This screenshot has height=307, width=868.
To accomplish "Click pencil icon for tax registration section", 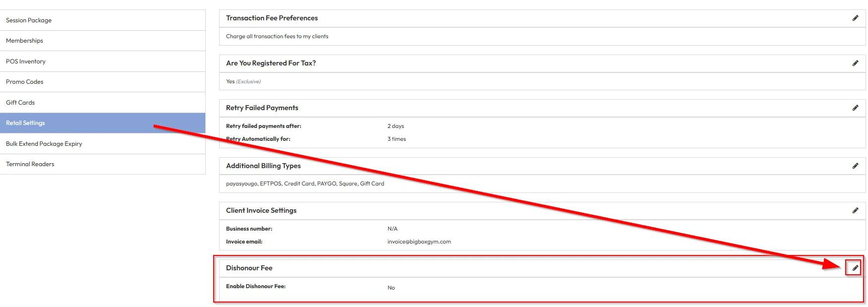I will coord(855,63).
